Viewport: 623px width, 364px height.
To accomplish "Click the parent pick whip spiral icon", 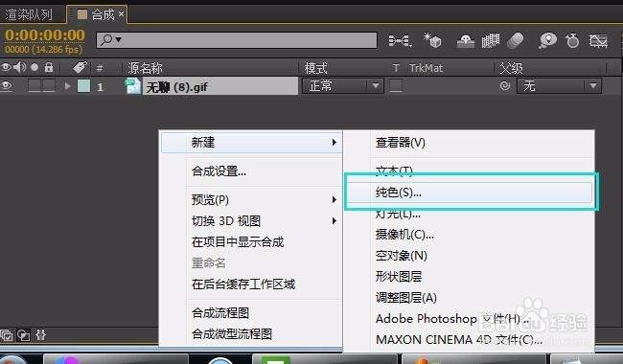I will [x=505, y=86].
